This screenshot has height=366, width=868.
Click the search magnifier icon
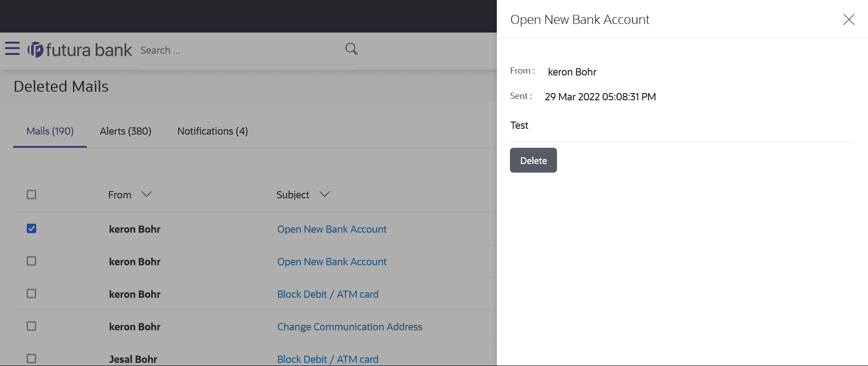point(351,49)
